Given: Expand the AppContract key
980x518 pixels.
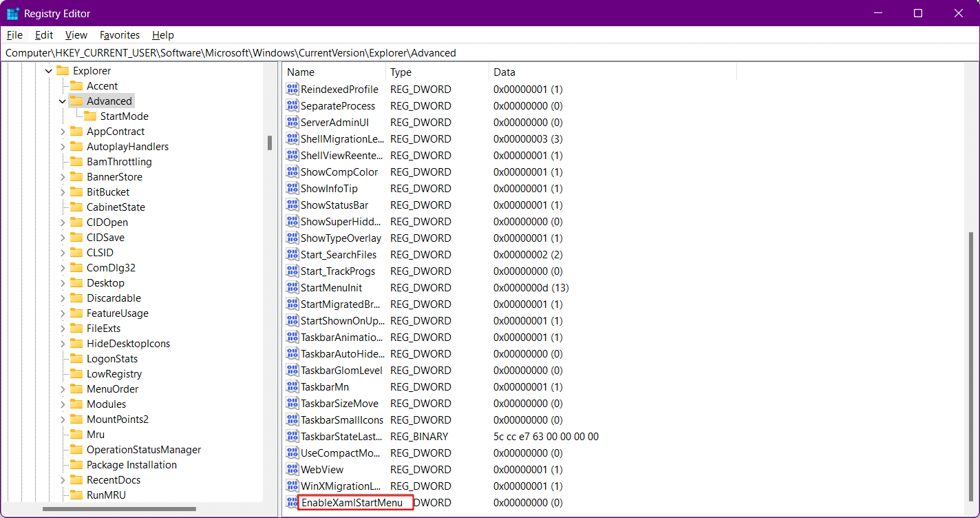Looking at the screenshot, I should point(63,132).
